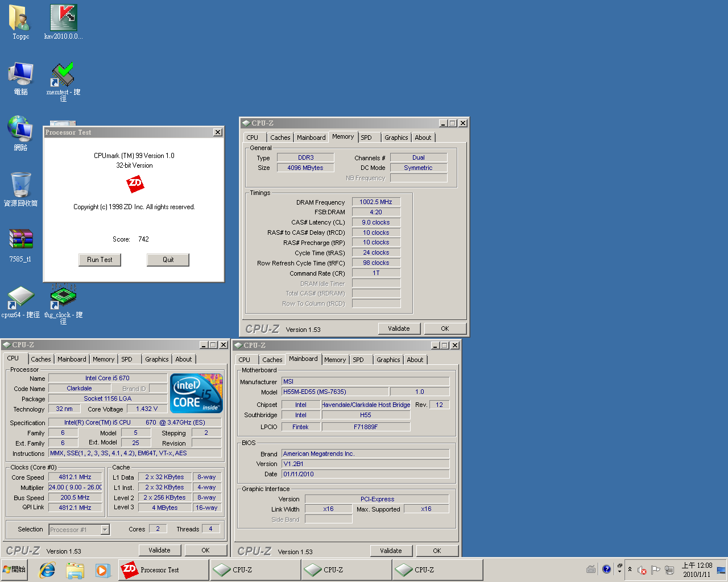
Task: Click the keyboard input tray icon
Action: [x=591, y=569]
